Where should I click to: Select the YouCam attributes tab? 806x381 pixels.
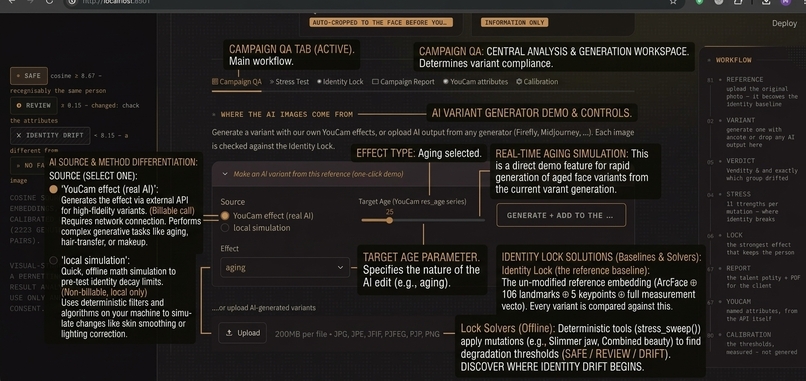click(475, 82)
